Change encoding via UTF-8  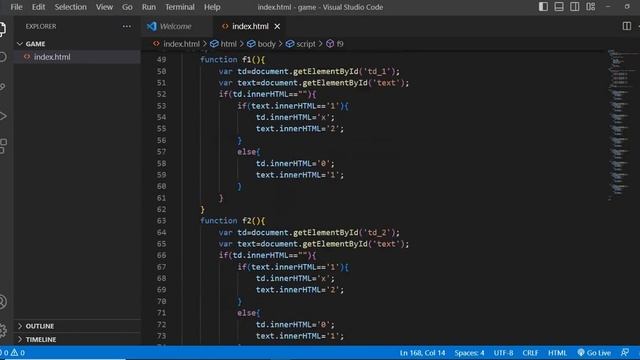click(503, 353)
